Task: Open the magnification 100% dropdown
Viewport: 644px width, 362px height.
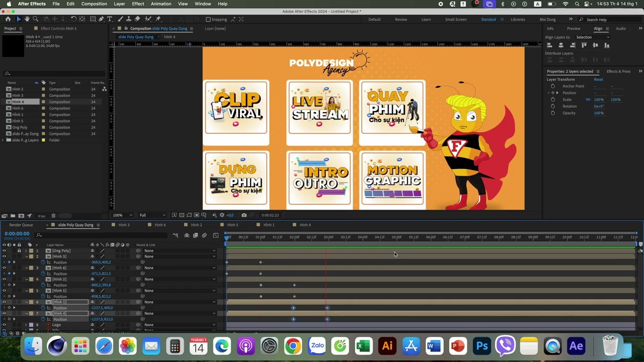Action: coord(123,215)
